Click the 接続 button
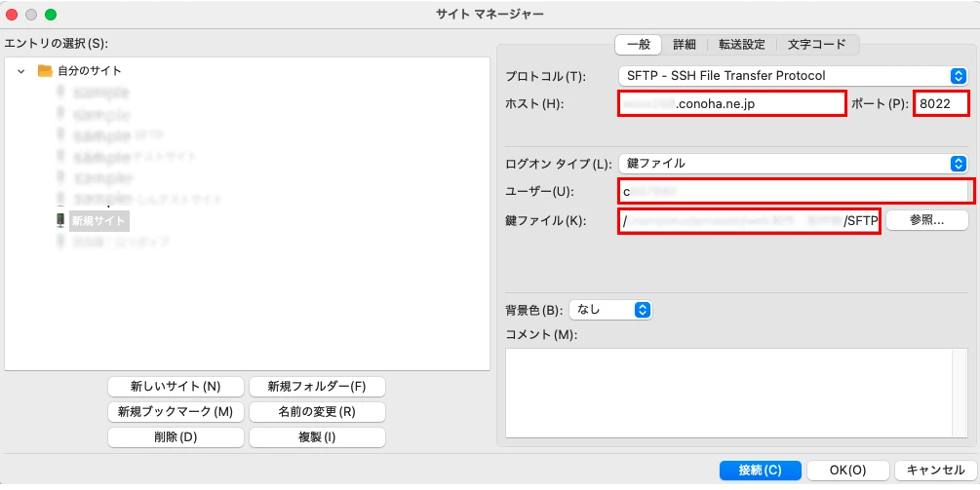Viewport: 980px width, 490px height. pos(760,471)
